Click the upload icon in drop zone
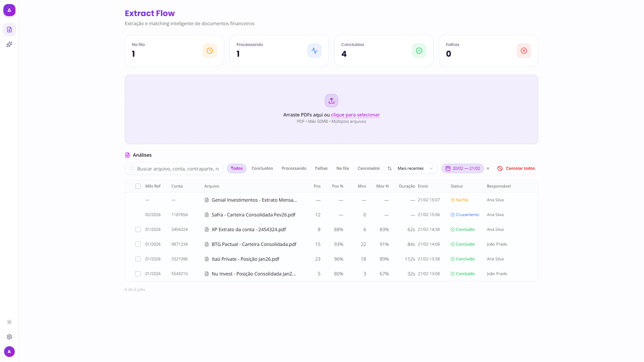 click(331, 101)
